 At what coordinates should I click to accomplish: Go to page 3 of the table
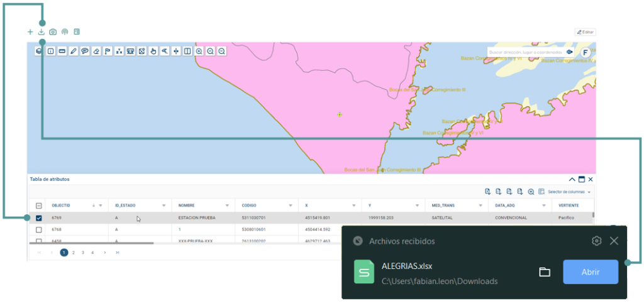[83, 252]
